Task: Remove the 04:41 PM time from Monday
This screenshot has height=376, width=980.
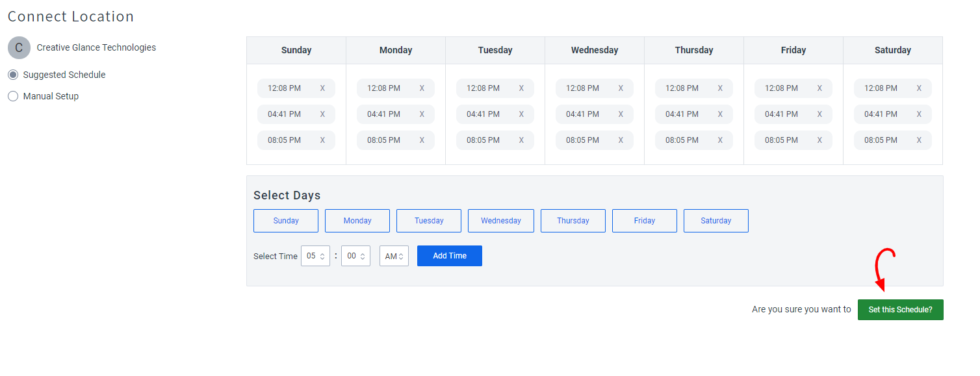Action: click(422, 114)
